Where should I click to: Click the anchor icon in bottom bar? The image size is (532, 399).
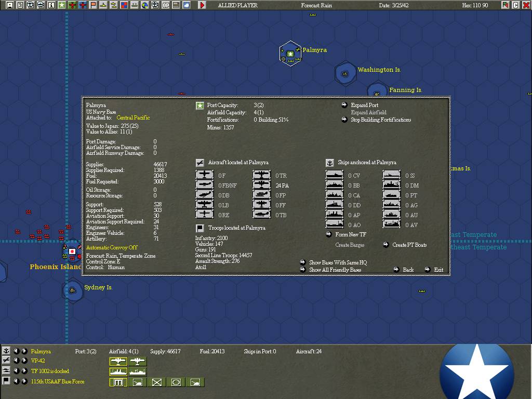coord(6,351)
